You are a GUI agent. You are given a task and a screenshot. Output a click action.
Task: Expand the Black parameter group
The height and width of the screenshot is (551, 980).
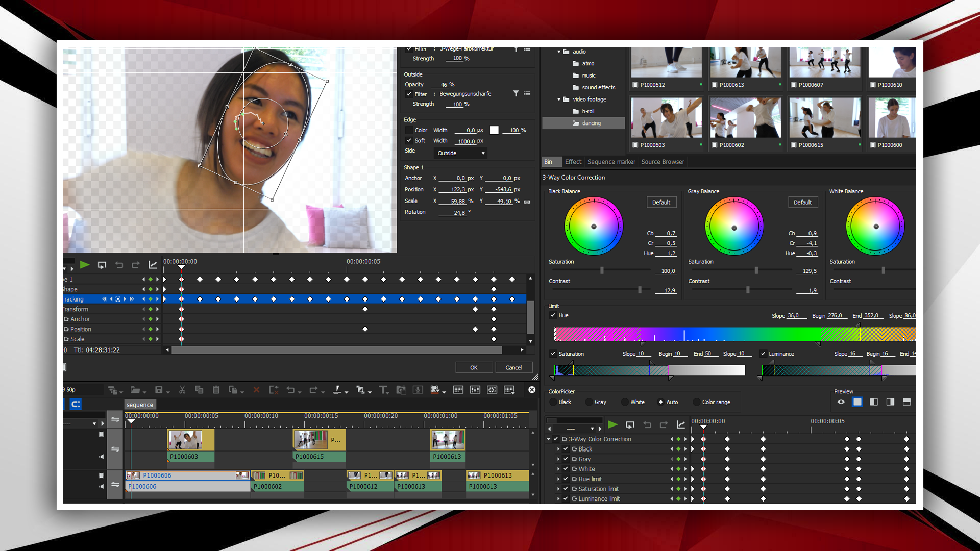click(558, 449)
